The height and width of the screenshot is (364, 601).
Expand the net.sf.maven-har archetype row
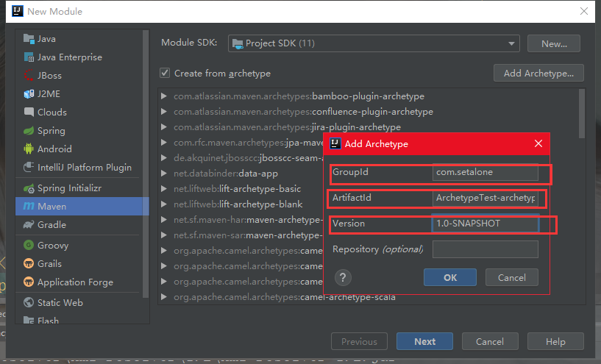(x=164, y=220)
